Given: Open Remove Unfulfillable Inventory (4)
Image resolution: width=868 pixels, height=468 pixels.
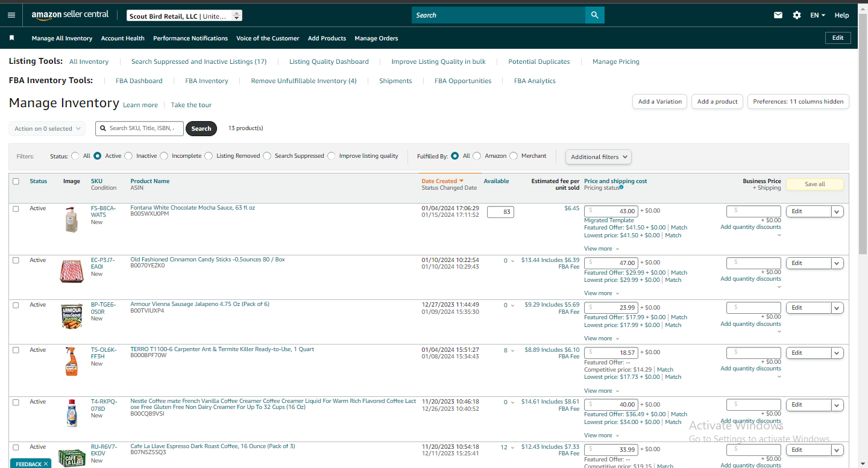Looking at the screenshot, I should point(304,81).
